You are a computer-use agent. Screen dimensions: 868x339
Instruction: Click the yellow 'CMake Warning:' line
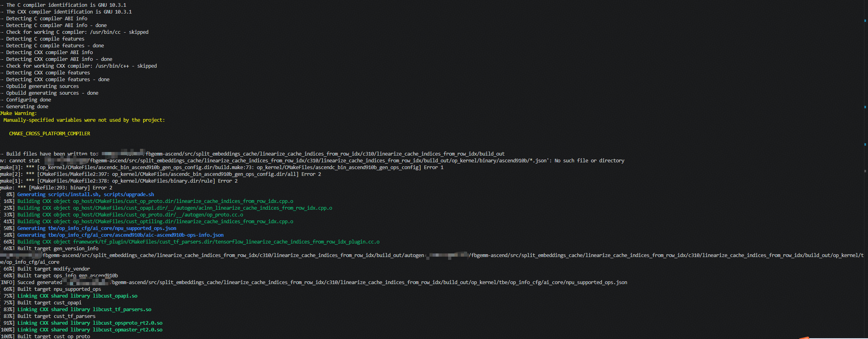point(18,113)
